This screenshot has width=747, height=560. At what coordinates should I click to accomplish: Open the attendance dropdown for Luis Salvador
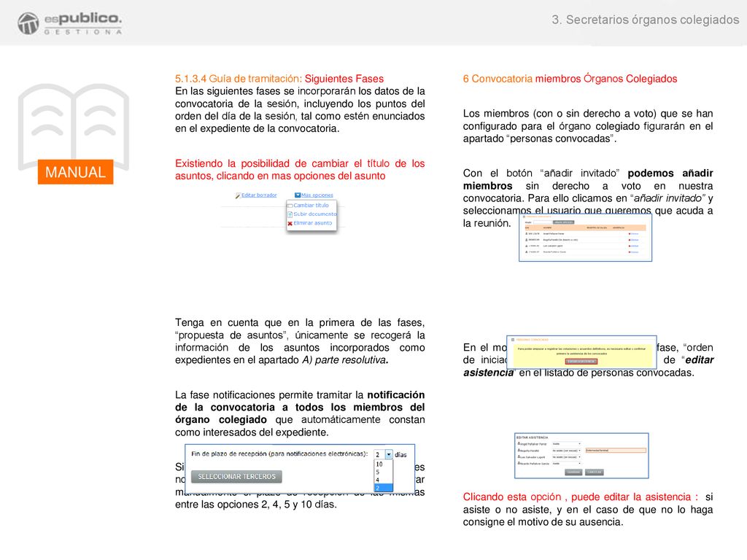(566, 457)
